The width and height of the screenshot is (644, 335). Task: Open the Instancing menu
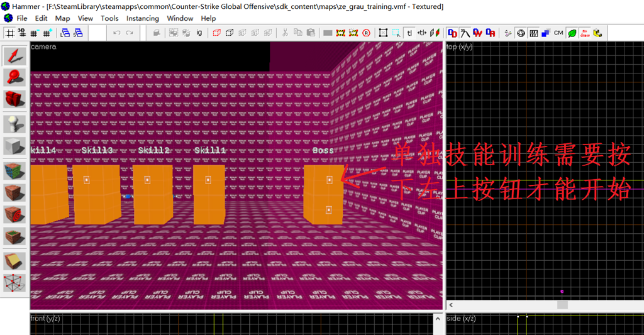pos(142,18)
